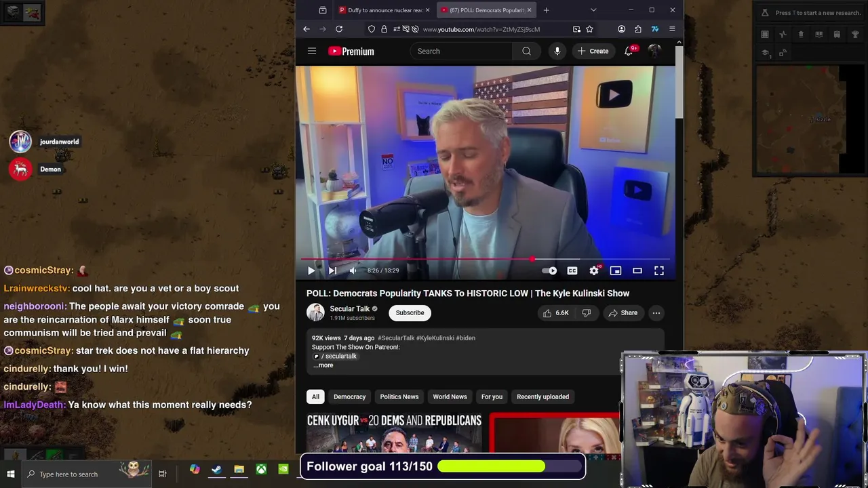Click the YouTube Premium logo
This screenshot has height=488, width=868.
pos(351,51)
